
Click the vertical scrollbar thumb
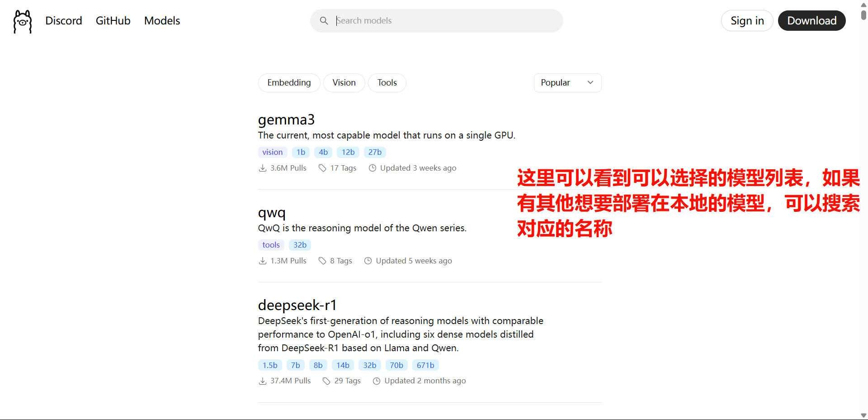[x=864, y=14]
